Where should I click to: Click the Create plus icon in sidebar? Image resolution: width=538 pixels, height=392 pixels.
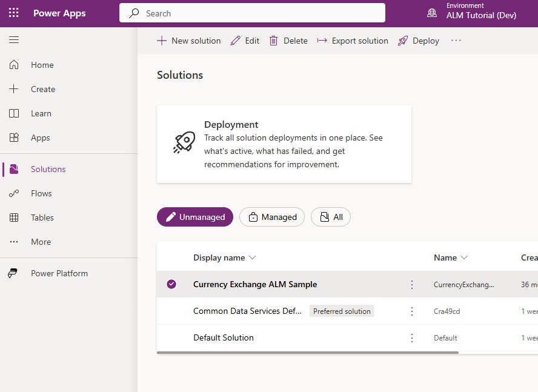[x=14, y=89]
